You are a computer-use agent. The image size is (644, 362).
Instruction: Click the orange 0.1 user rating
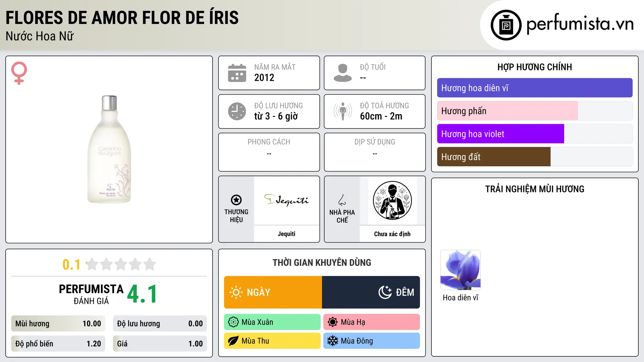tap(71, 265)
